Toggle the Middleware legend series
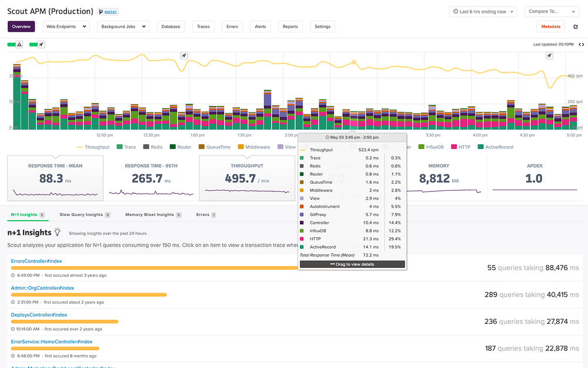This screenshot has height=368, width=588. pos(254,147)
